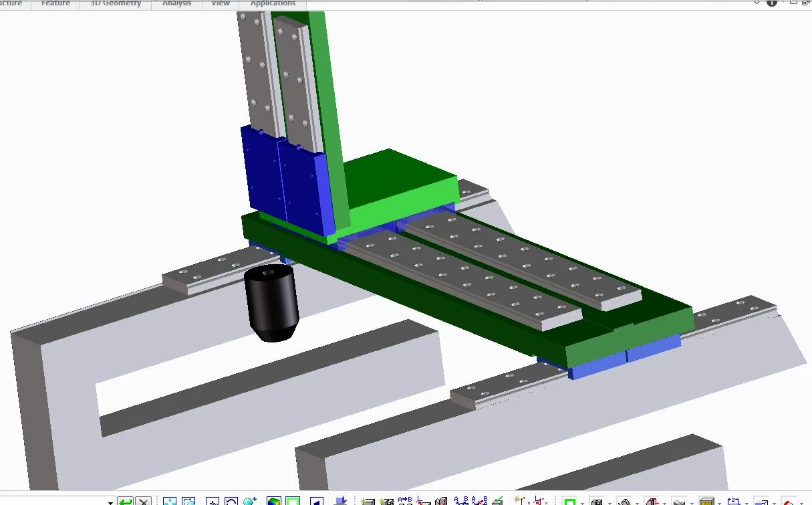Click the magnifier with plus icon
812x505 pixels.
click(x=250, y=501)
